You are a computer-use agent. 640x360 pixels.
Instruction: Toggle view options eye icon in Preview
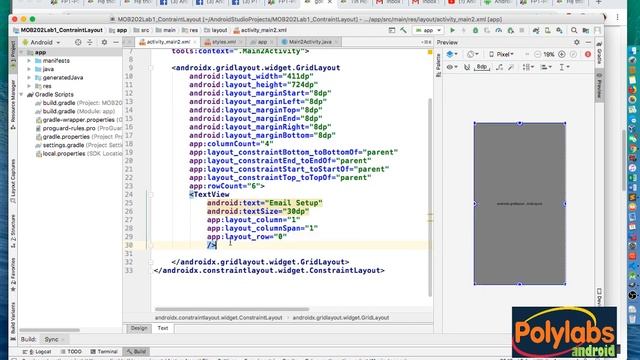[x=451, y=67]
